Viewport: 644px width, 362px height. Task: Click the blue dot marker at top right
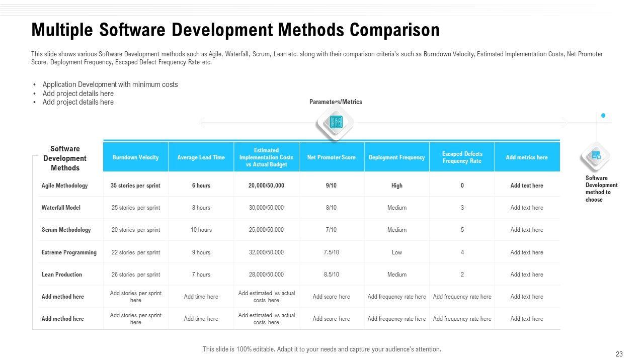click(603, 116)
